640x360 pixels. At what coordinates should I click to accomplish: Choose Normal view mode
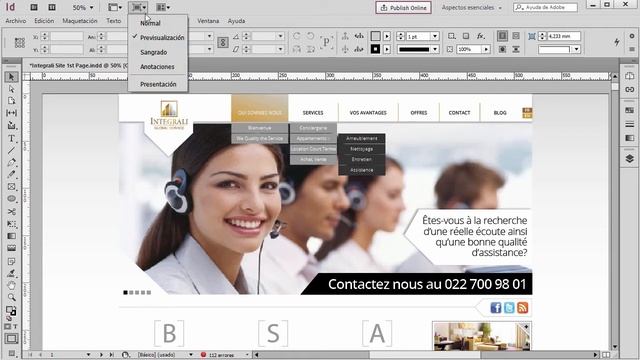150,23
